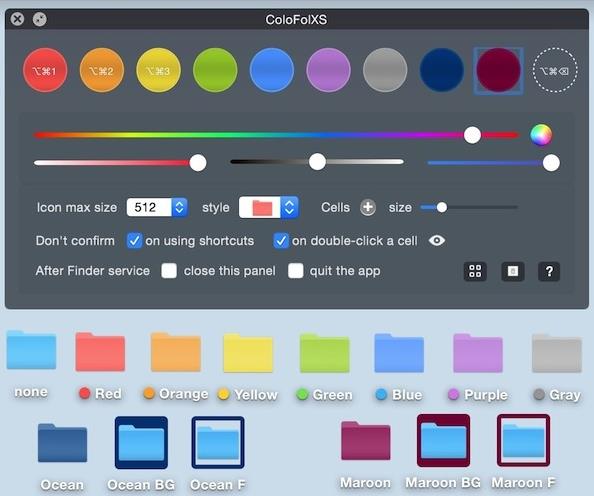
Task: Select the red color swatch
Action: tap(45, 70)
